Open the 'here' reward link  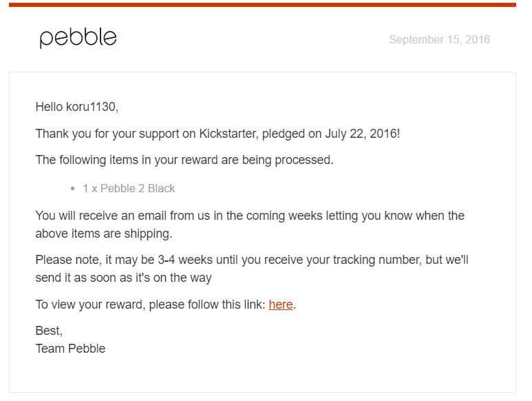[280, 305]
